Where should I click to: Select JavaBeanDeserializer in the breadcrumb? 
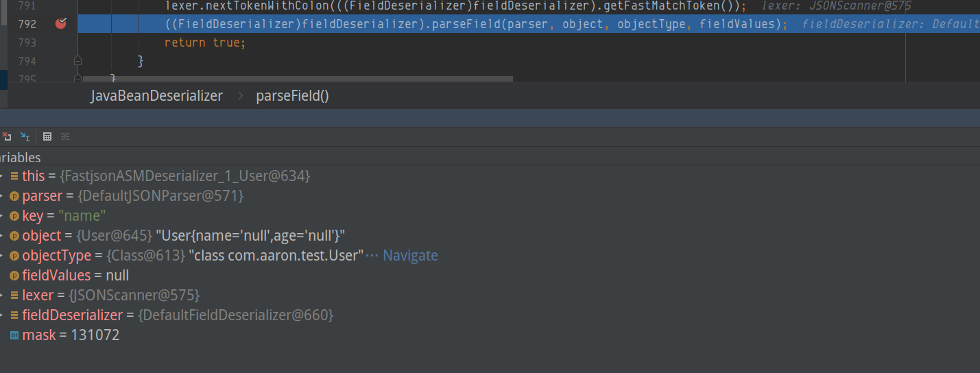tap(156, 96)
